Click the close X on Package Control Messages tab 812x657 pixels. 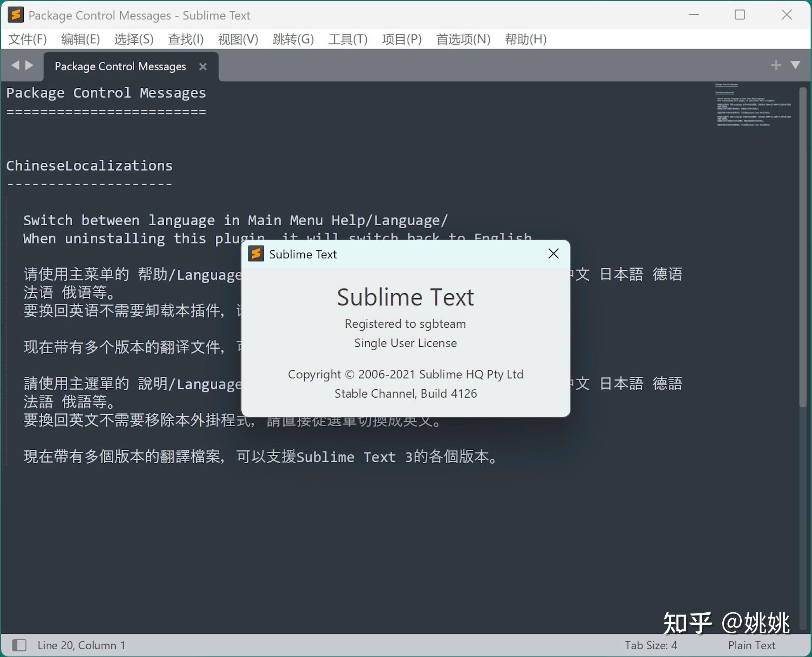click(x=203, y=66)
